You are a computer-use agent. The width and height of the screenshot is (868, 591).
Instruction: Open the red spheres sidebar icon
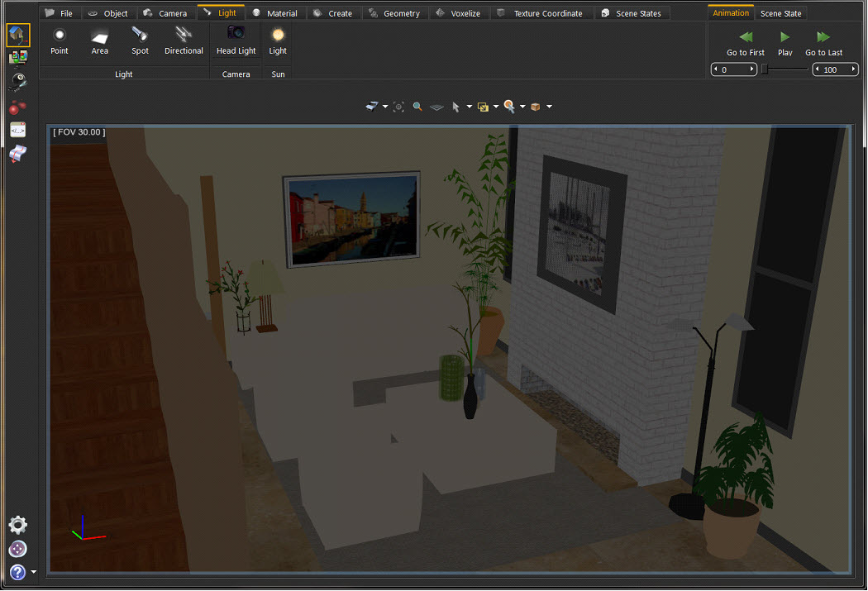click(x=17, y=107)
